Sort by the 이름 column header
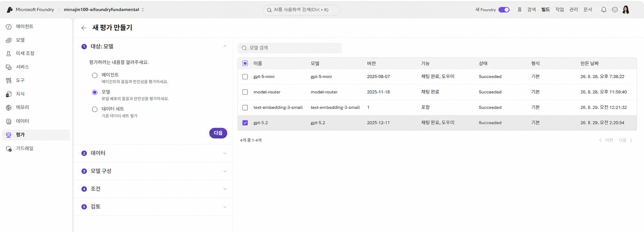The image size is (644, 232). (x=258, y=63)
